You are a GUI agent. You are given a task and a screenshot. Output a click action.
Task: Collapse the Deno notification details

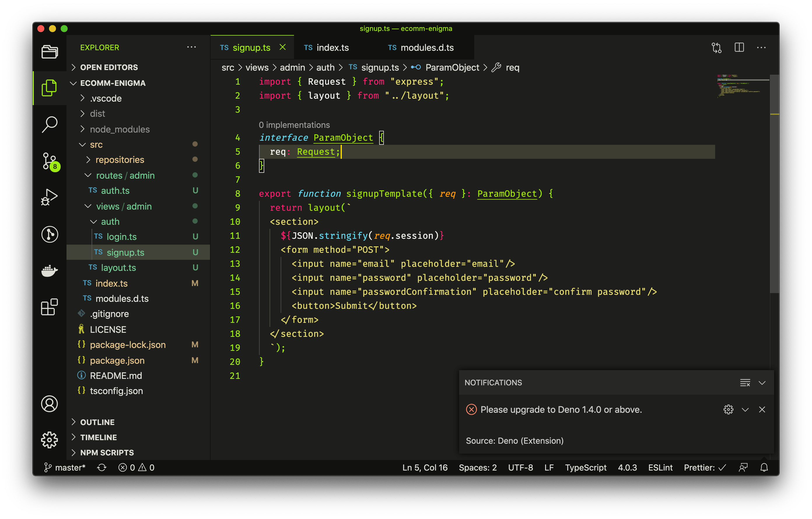pyautogui.click(x=745, y=409)
